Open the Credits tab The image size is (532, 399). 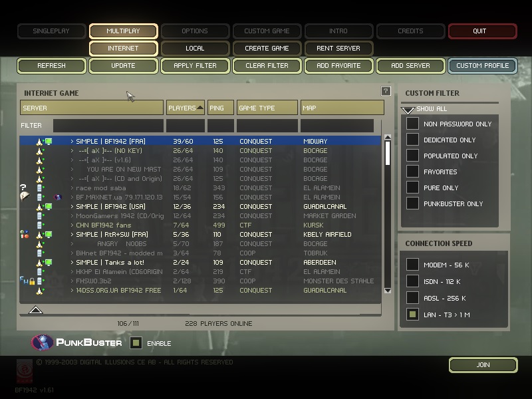pos(410,31)
